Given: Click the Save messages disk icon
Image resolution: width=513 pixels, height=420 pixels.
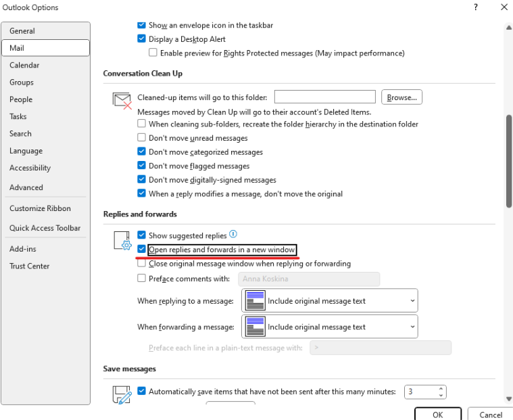Looking at the screenshot, I should (x=122, y=395).
